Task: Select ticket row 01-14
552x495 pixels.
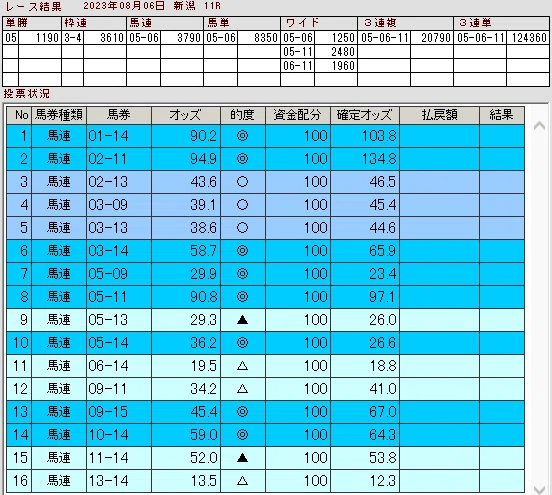Action: coord(265,136)
